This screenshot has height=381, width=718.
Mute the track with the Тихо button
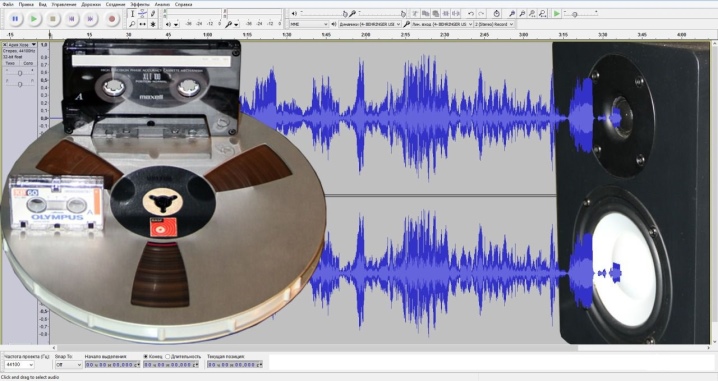pos(11,63)
